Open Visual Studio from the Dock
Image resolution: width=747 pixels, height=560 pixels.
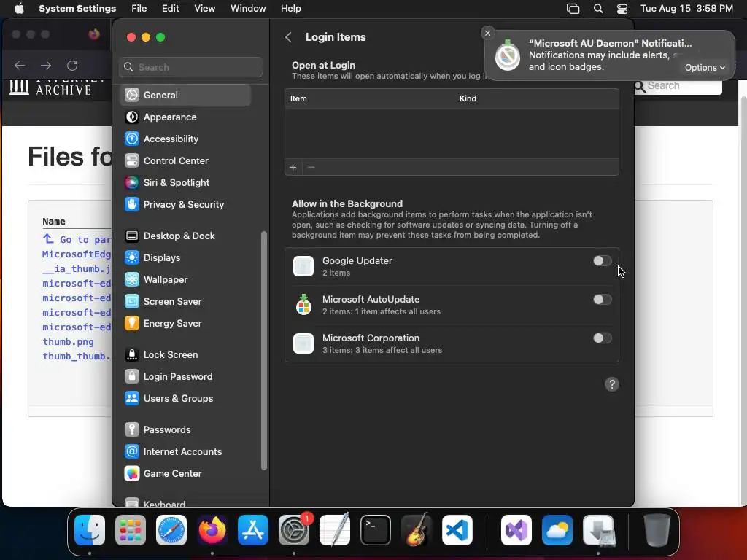tap(516, 530)
